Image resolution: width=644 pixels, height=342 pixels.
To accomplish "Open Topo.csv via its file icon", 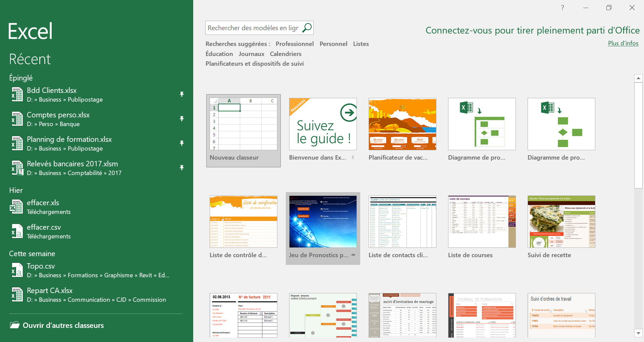I will pyautogui.click(x=17, y=270).
